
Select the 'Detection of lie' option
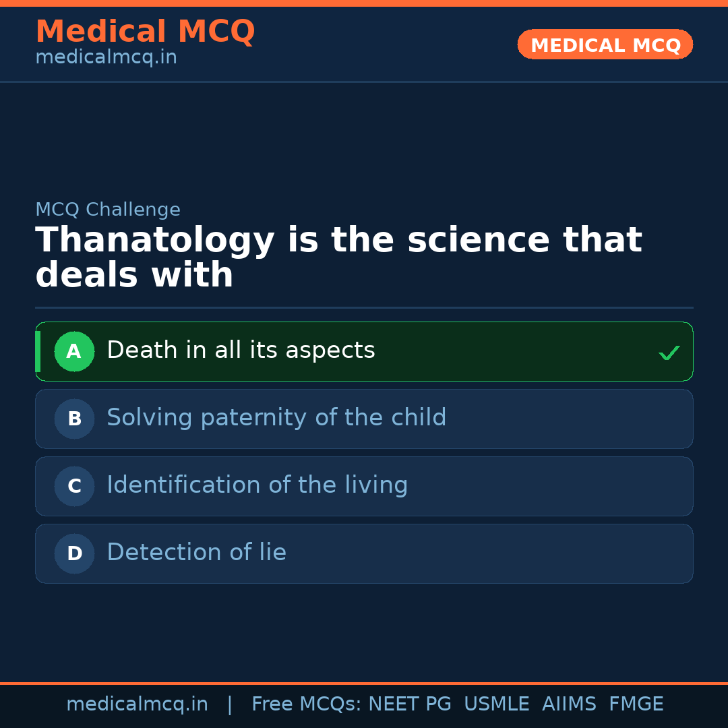click(196, 553)
